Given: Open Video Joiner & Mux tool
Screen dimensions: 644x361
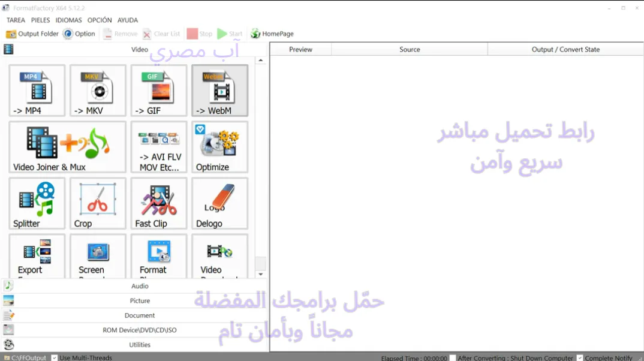Looking at the screenshot, I should (x=67, y=146).
